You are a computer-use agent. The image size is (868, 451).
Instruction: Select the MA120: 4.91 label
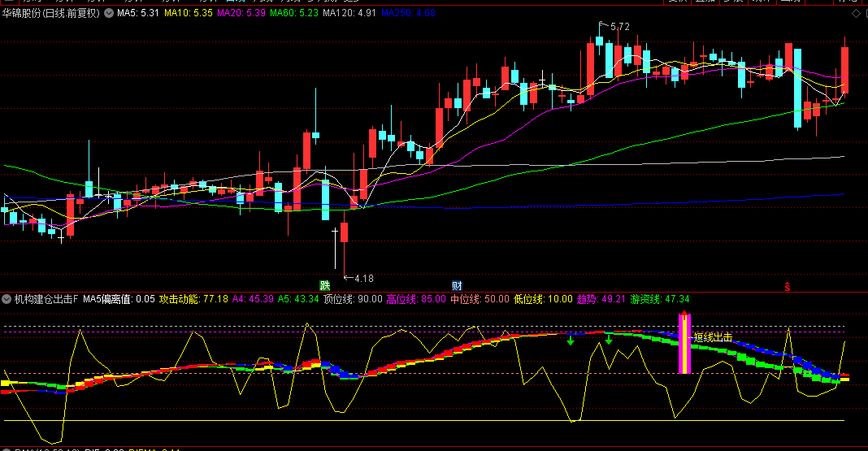pos(349,13)
